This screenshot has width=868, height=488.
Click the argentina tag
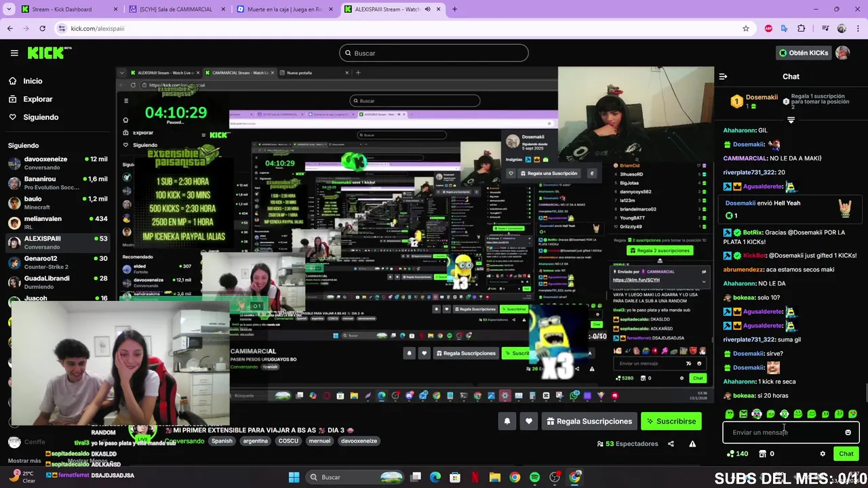[x=255, y=441]
